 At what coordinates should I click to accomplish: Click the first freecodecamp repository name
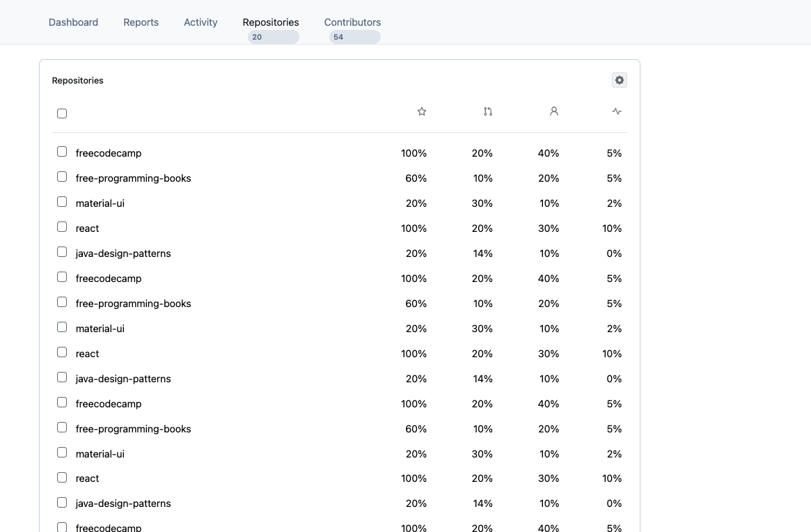coord(109,153)
